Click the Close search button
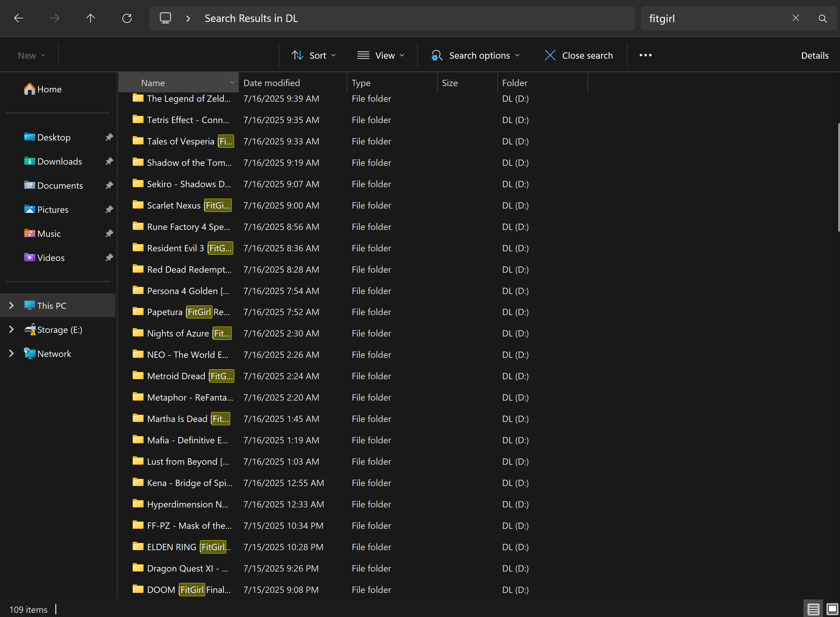 pos(579,55)
